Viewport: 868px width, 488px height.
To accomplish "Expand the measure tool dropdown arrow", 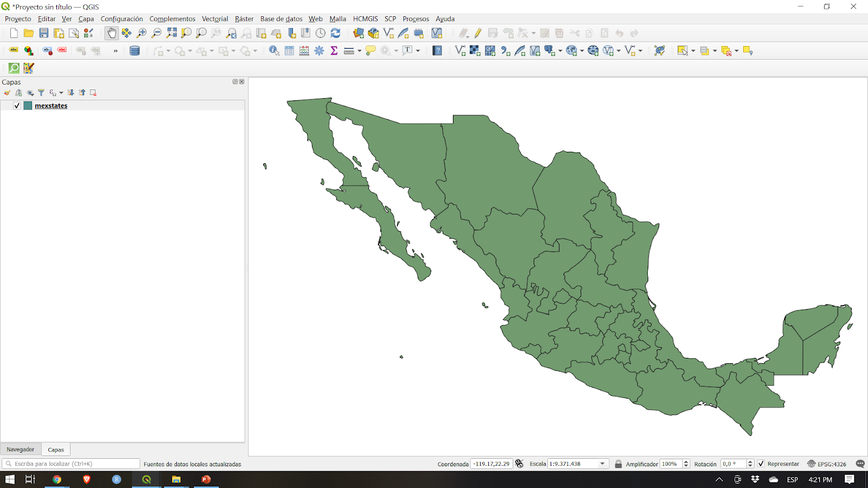I will click(360, 51).
